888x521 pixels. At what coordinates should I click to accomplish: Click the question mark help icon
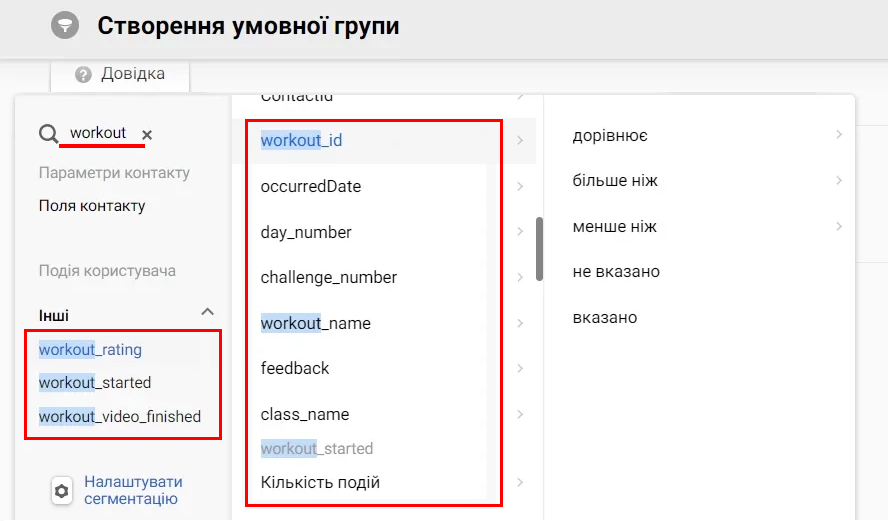click(x=83, y=74)
